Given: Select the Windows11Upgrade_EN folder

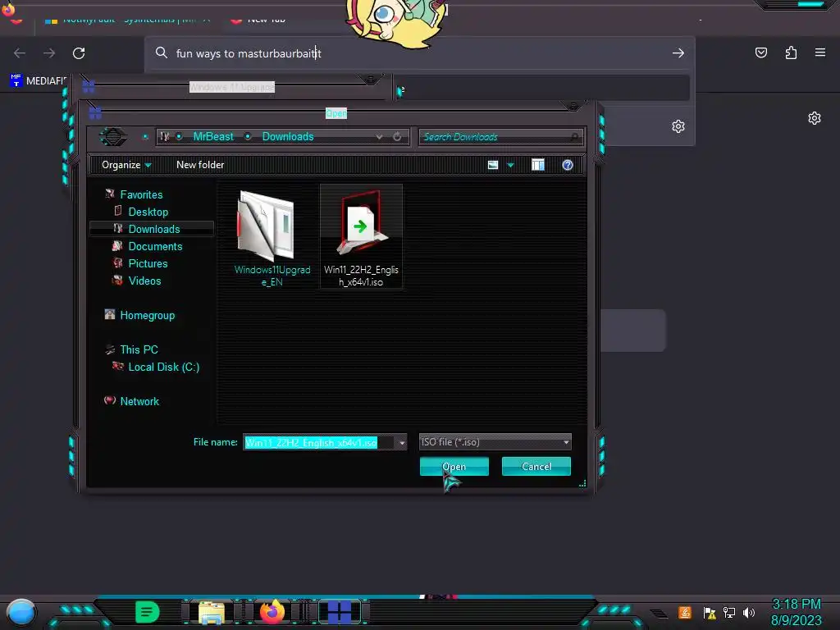Looking at the screenshot, I should click(272, 239).
